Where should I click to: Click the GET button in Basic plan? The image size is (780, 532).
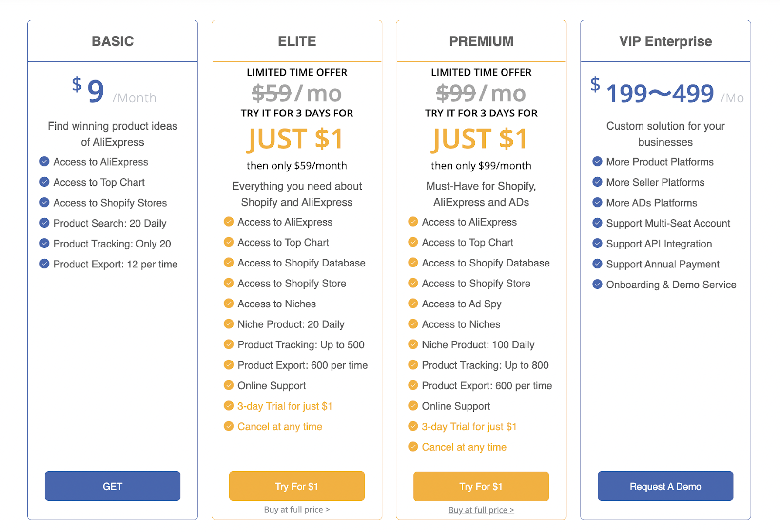[113, 486]
